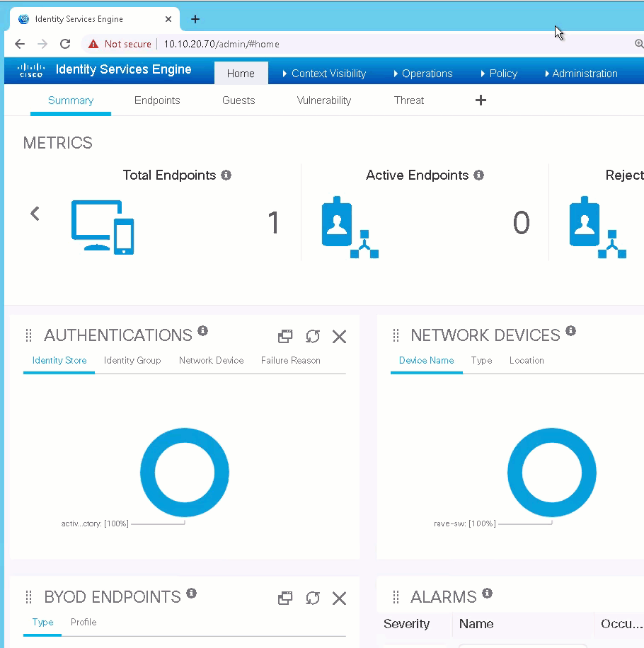The height and width of the screenshot is (648, 644).
Task: Select Network Device tab in Authentications
Action: click(x=211, y=360)
